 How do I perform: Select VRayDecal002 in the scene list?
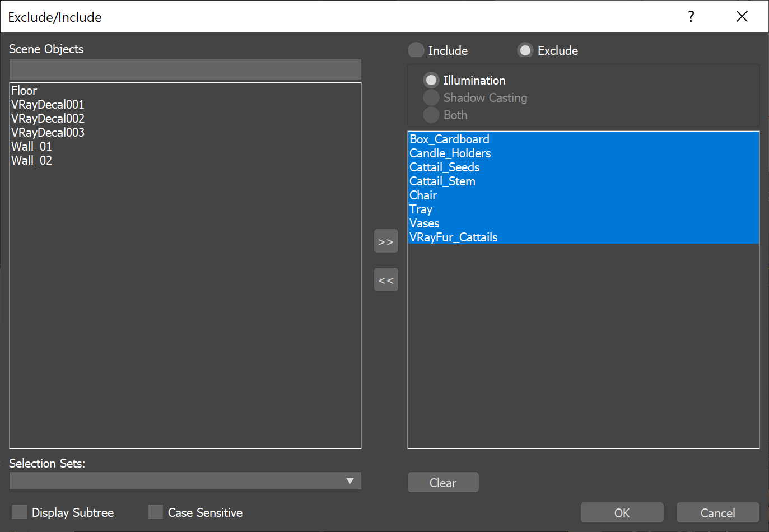coord(48,119)
